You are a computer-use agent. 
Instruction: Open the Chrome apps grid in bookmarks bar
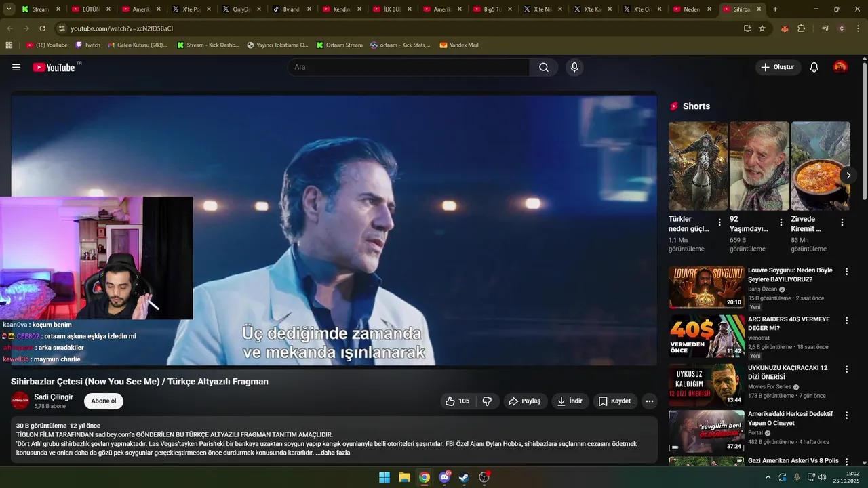9,45
